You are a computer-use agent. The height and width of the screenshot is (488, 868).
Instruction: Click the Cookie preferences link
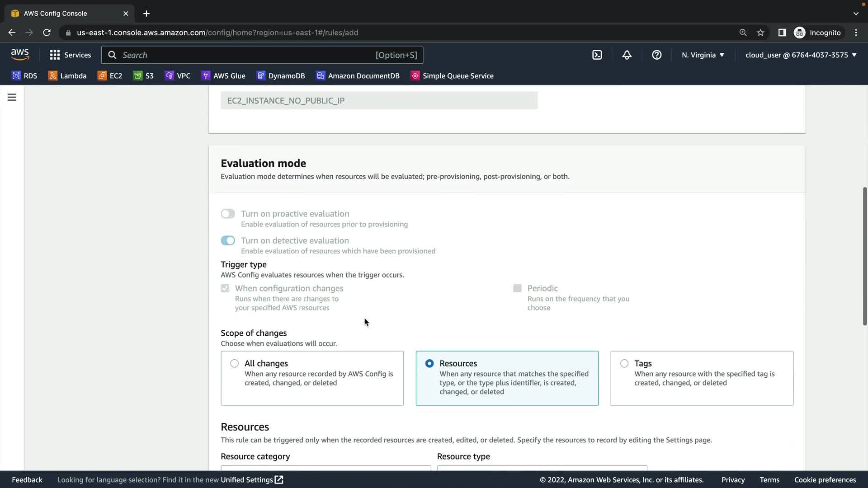coord(825,479)
